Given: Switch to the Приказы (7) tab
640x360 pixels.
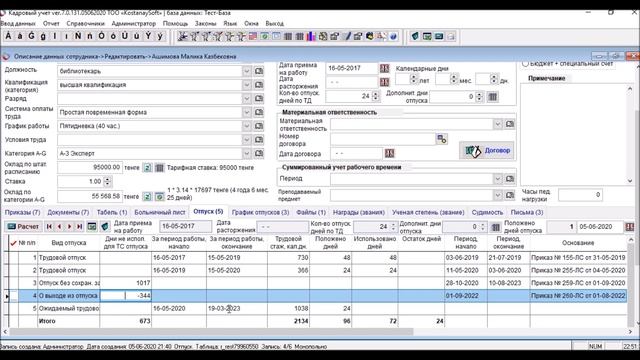Looking at the screenshot, I should pyautogui.click(x=22, y=212).
